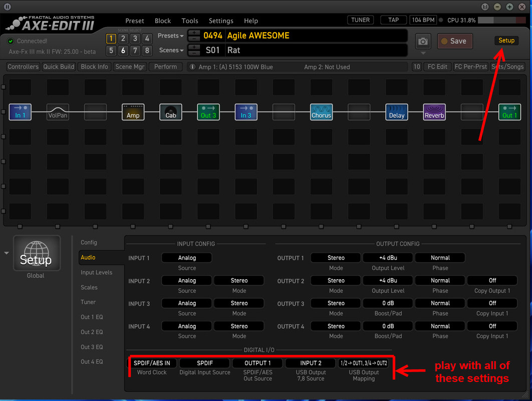Switch to the Out 1 EQ tab
Screen dimensions: 532x401
point(92,317)
